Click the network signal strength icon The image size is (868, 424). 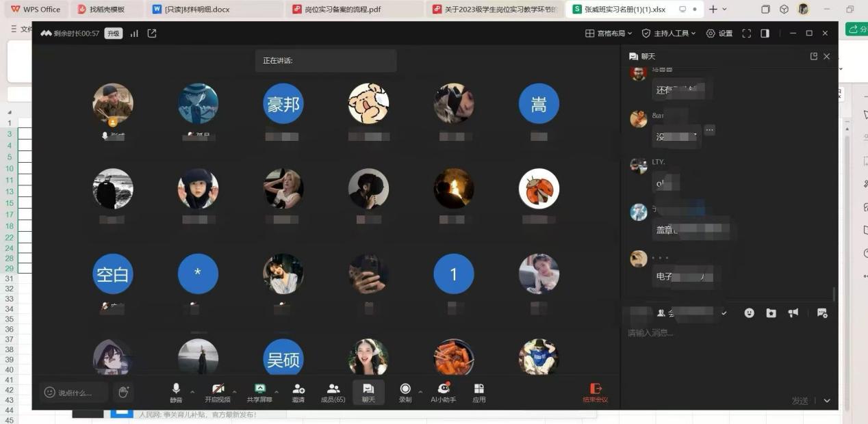pos(134,34)
